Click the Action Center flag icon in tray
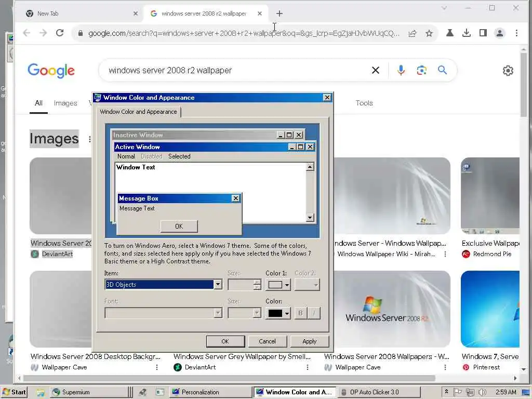 458,392
